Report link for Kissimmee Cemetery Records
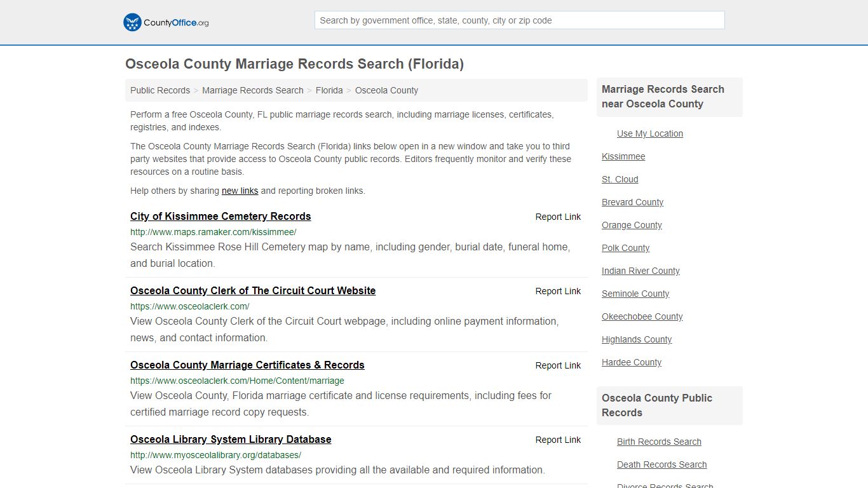 tap(558, 217)
